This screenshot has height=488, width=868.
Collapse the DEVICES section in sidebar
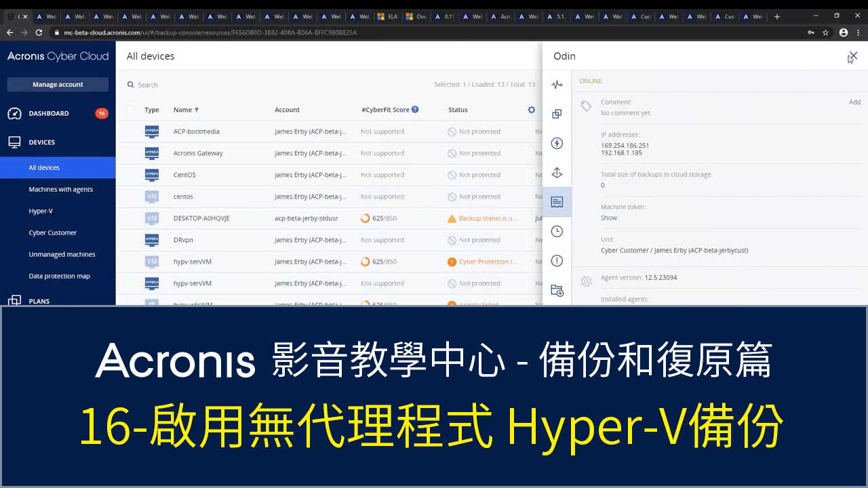point(42,142)
